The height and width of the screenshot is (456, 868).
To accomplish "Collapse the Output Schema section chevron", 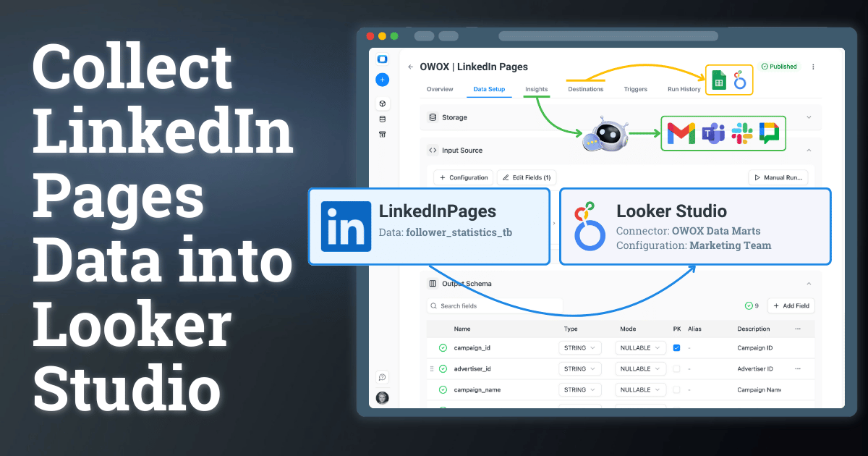I will 809,284.
